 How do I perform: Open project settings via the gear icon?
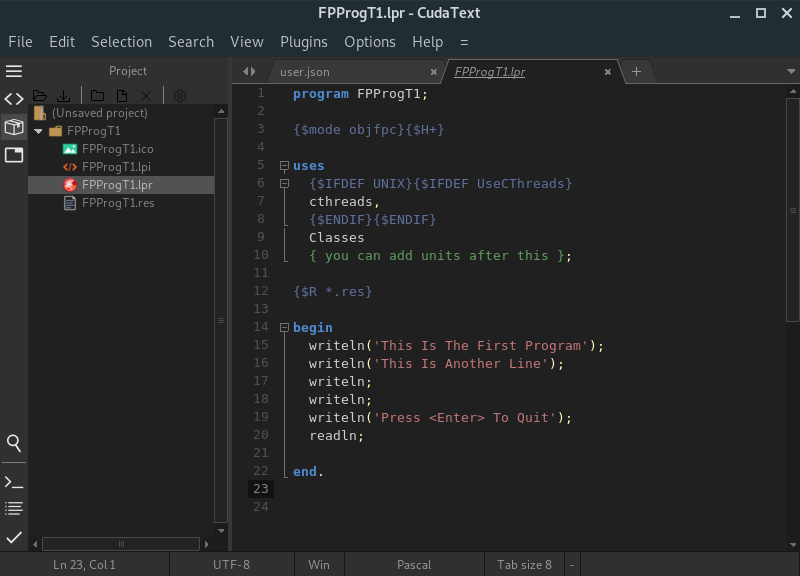180,94
